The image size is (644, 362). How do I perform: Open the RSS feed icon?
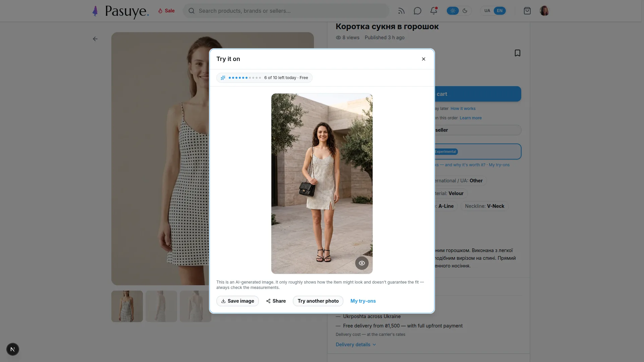coord(401,11)
